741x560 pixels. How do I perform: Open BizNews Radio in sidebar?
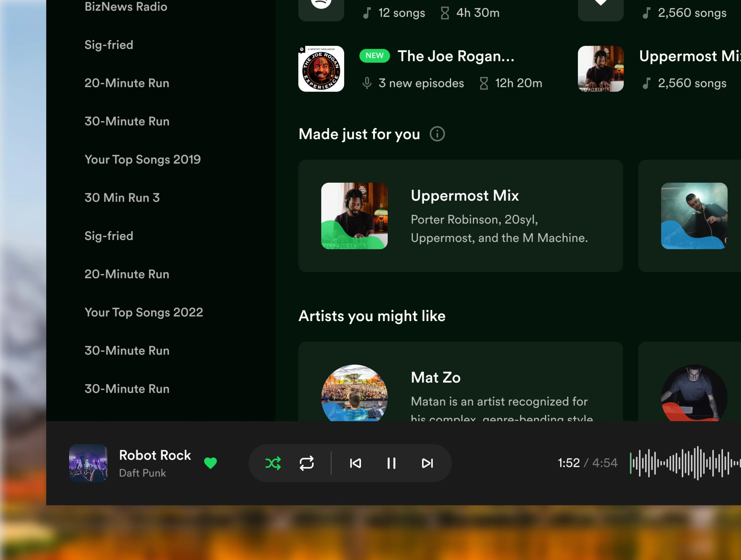126,7
